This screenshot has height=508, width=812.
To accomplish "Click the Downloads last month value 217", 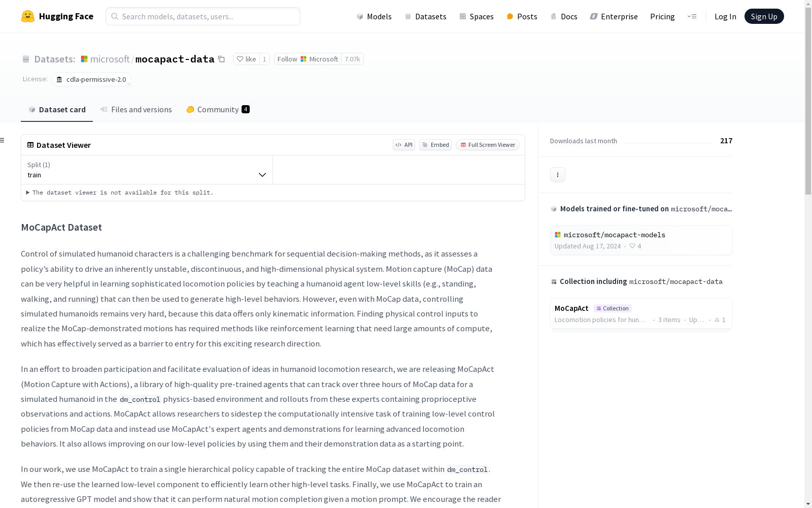I will (726, 141).
